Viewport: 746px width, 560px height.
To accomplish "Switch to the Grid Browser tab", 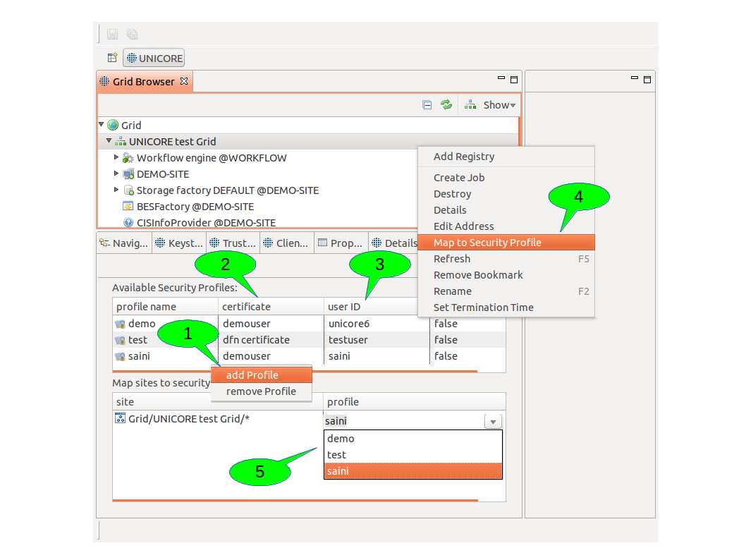I will [x=144, y=82].
